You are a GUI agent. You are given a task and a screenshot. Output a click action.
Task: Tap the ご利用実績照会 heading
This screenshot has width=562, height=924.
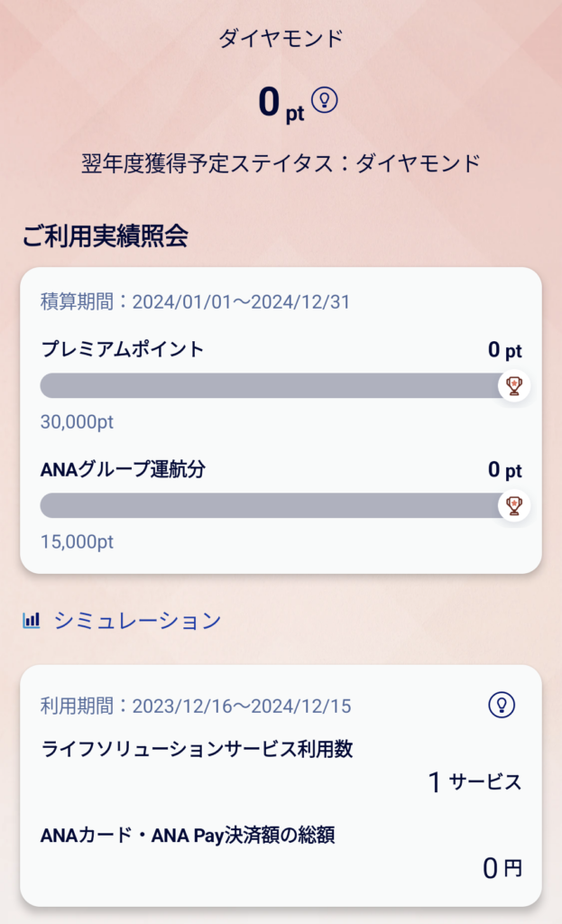(106, 236)
